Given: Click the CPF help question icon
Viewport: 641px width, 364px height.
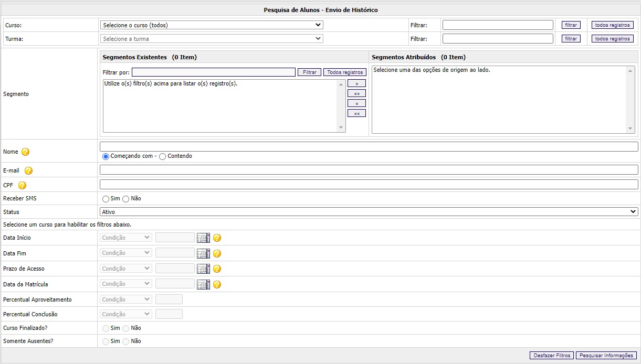Looking at the screenshot, I should [x=22, y=185].
